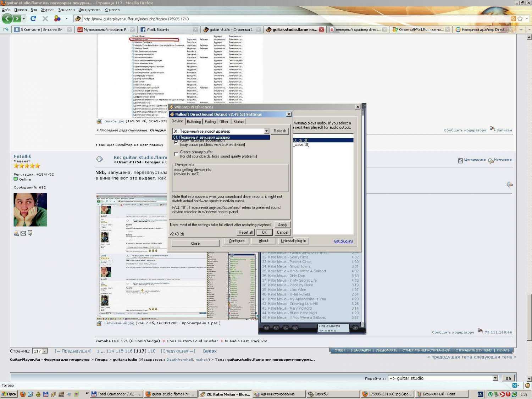Select the Status tab in DirectSound settings

coord(238,122)
